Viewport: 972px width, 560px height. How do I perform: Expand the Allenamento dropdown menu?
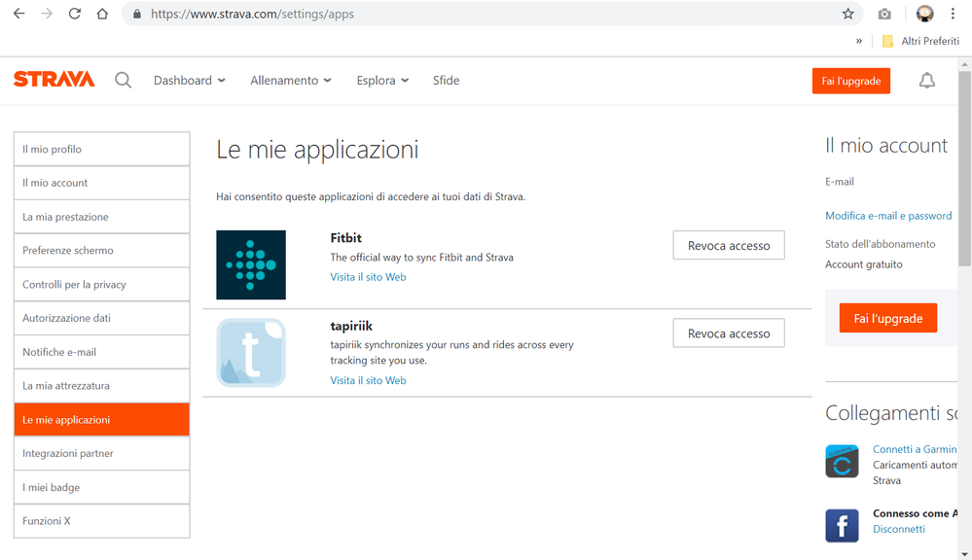pyautogui.click(x=291, y=81)
